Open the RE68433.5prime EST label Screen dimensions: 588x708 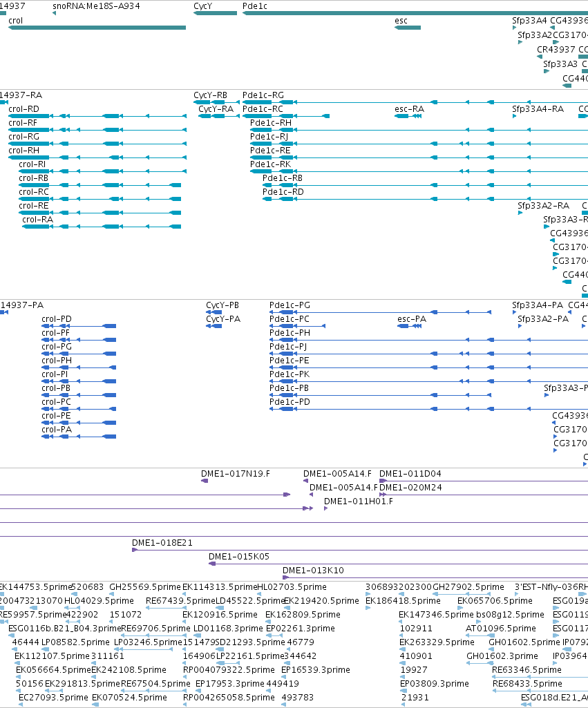coord(527,684)
